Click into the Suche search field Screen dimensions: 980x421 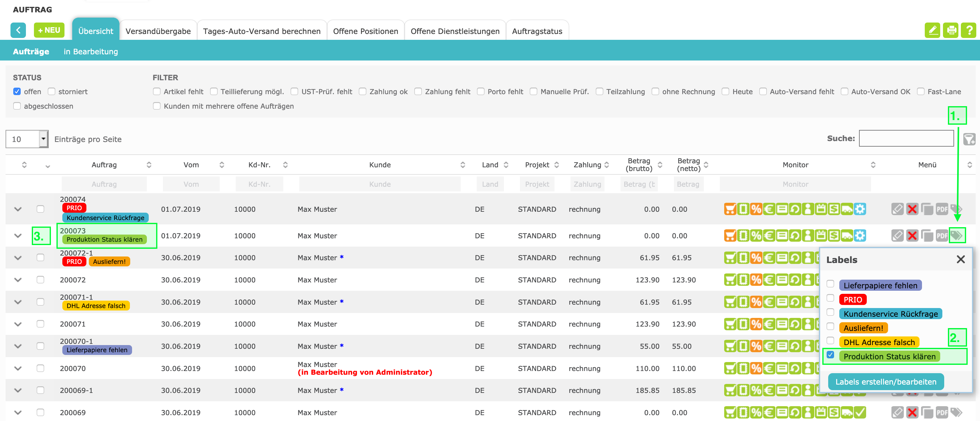click(906, 139)
